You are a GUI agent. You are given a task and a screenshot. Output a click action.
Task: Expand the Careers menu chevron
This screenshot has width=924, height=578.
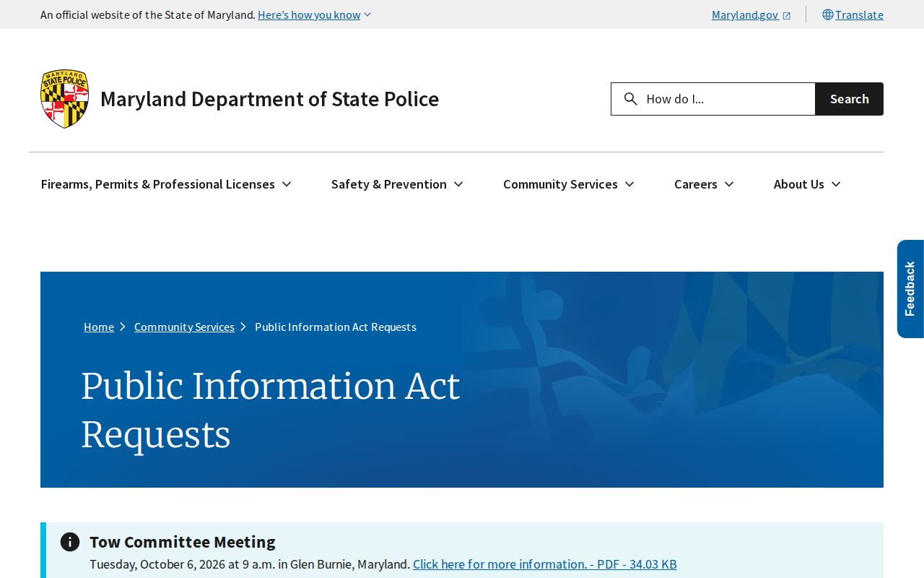(x=729, y=184)
